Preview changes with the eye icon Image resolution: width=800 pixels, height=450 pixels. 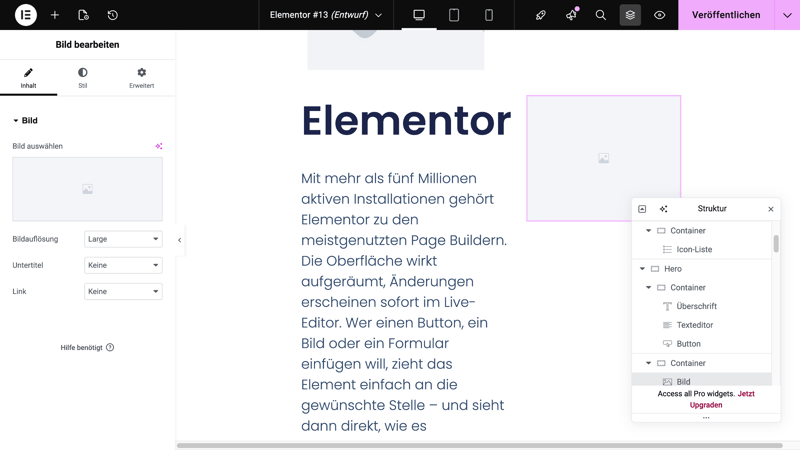tap(660, 15)
